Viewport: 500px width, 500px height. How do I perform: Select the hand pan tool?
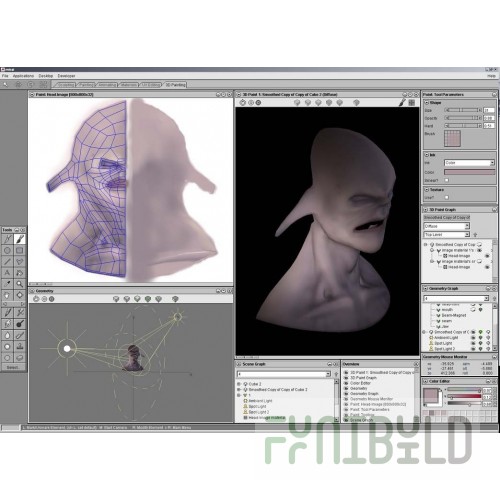(x=7, y=295)
